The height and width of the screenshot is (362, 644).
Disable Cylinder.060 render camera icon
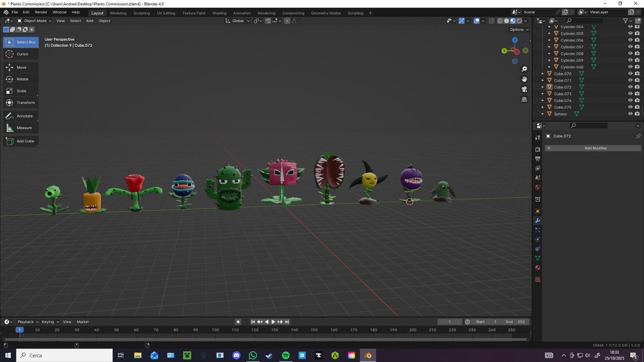pyautogui.click(x=637, y=67)
